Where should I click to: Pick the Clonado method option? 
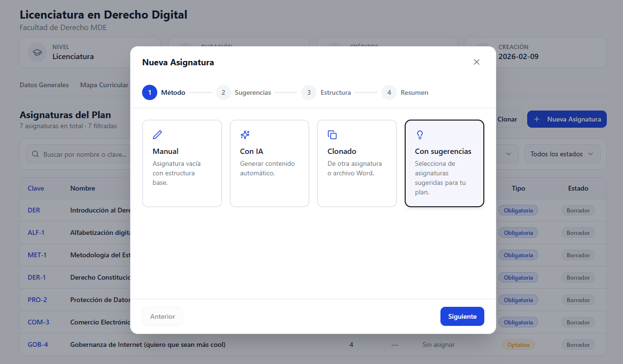tap(357, 163)
